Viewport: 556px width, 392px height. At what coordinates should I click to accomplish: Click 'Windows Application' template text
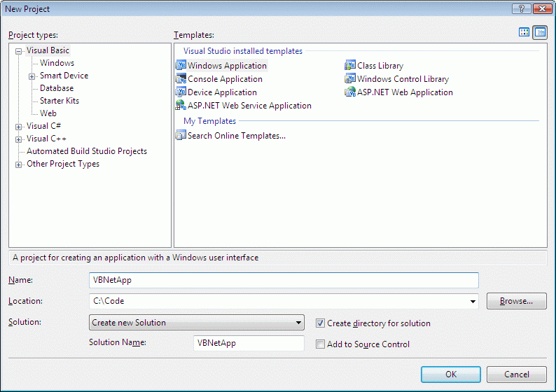click(x=227, y=66)
